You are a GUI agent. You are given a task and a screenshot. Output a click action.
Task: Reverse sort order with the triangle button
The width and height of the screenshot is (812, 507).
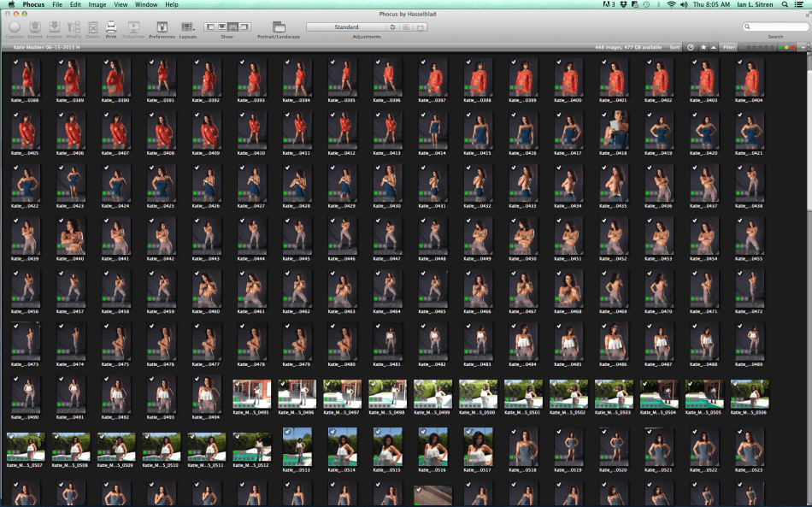click(714, 47)
